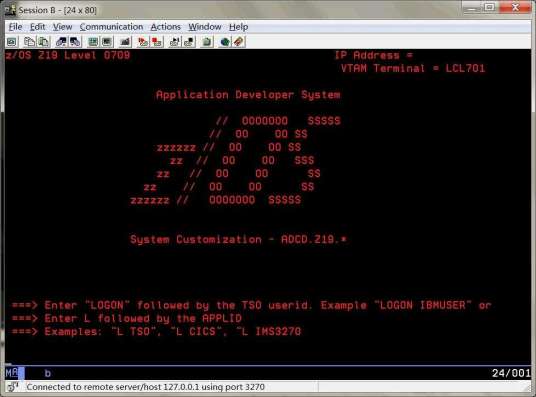Click the cursor position "24/001" indicator
The image size is (536, 397).
[511, 373]
